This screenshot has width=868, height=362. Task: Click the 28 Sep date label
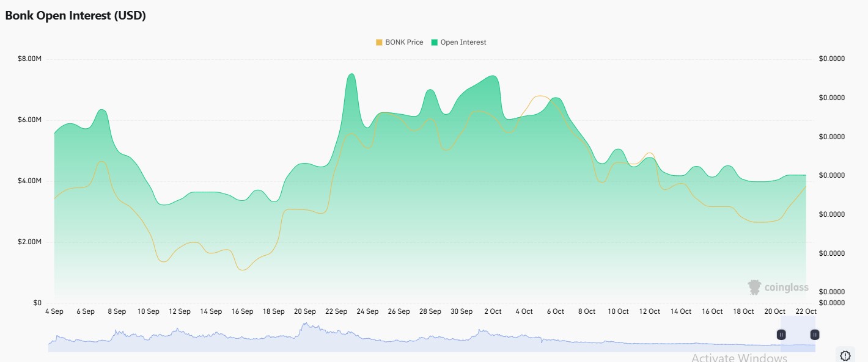430,311
